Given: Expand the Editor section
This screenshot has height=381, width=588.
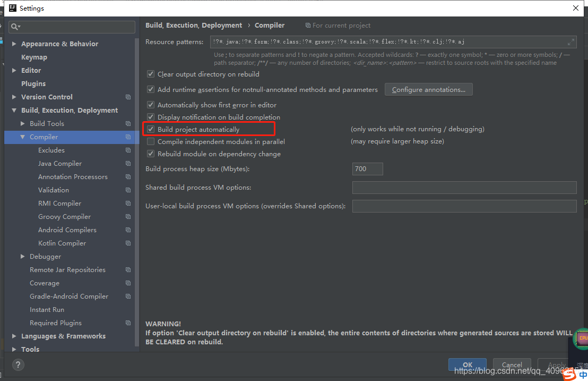Looking at the screenshot, I should 14,70.
